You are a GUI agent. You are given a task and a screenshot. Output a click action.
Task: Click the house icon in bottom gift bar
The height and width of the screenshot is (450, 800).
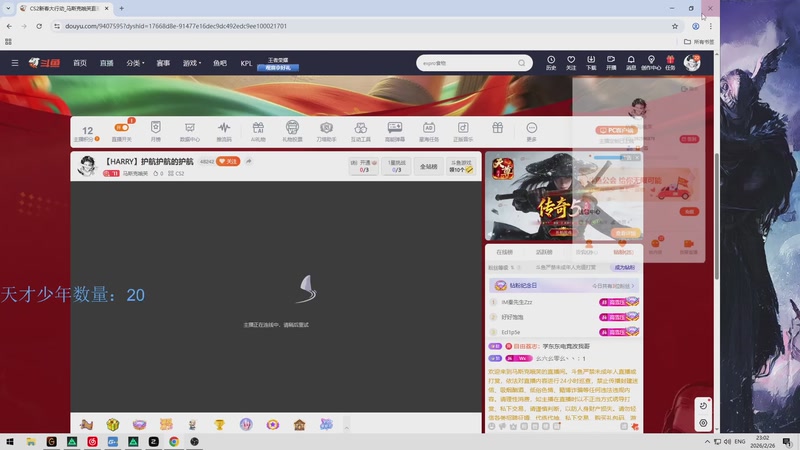299,424
